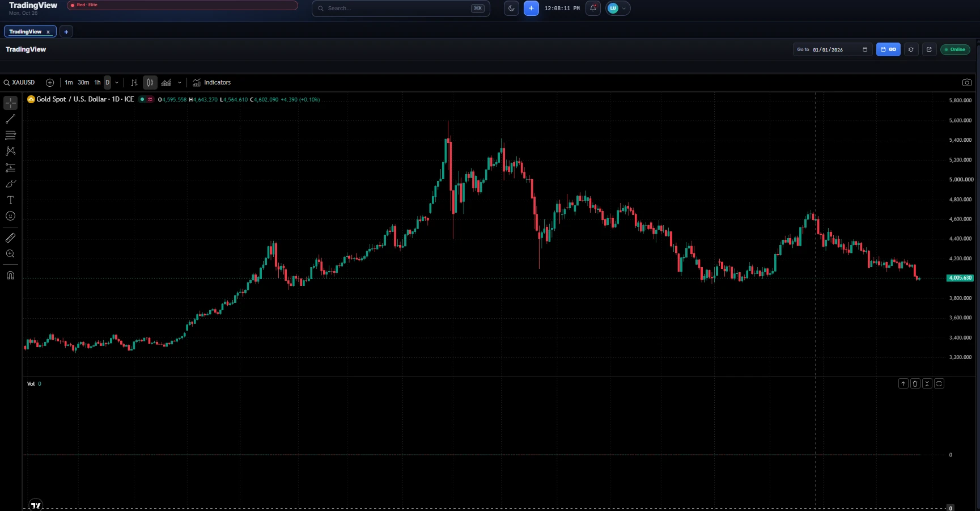Image resolution: width=980 pixels, height=511 pixels.
Task: Select the trend line drawing tool
Action: (x=10, y=119)
